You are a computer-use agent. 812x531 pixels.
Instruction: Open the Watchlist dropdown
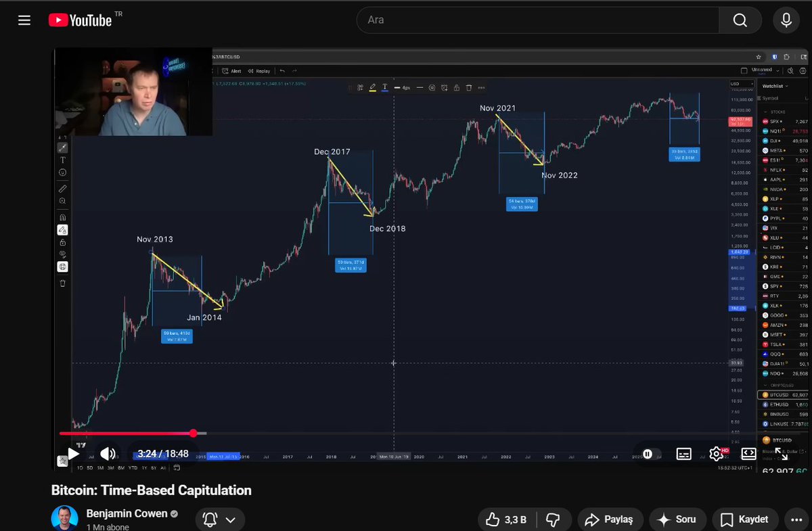click(774, 86)
